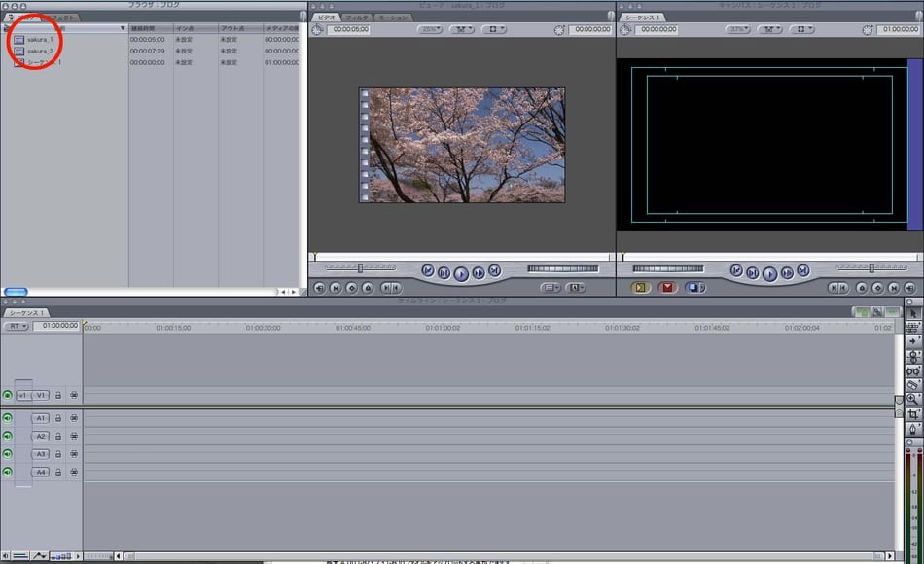Viewport: 924px width, 564px height.
Task: Click the sakura_1 clip icon in Browser
Action: click(x=18, y=40)
